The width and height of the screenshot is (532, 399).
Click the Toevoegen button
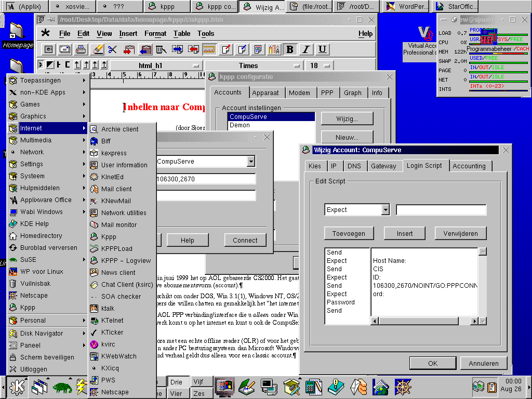[x=349, y=233]
